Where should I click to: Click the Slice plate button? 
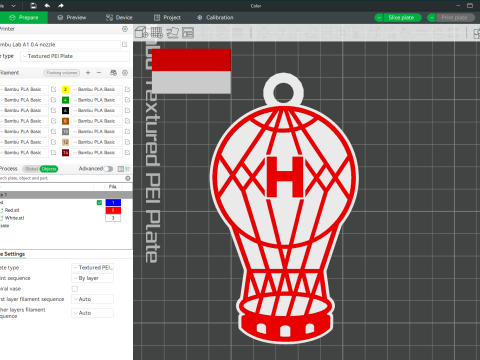click(x=402, y=18)
